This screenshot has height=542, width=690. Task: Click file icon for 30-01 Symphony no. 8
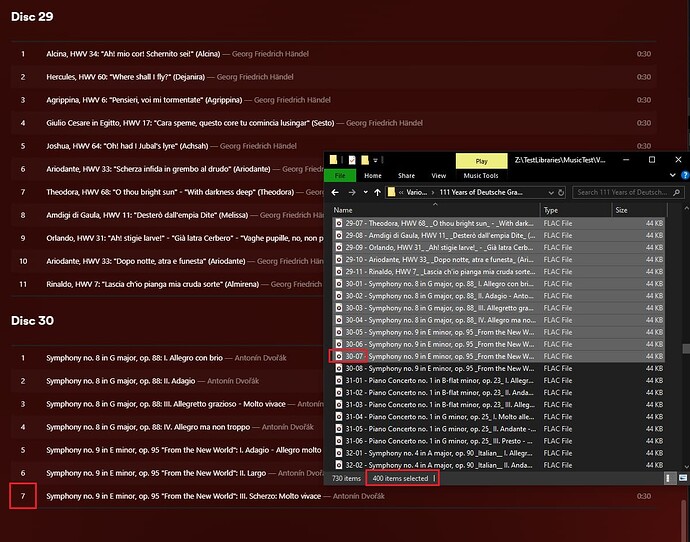click(339, 284)
